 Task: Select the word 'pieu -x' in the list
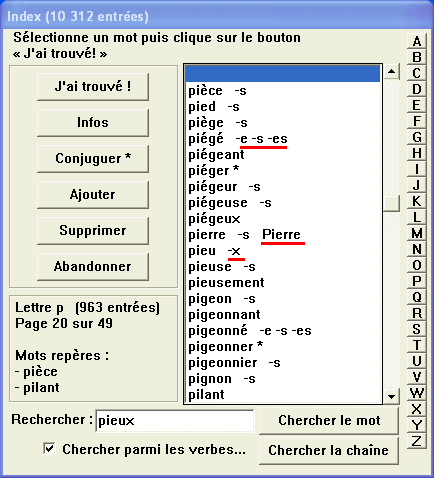[x=283, y=251]
